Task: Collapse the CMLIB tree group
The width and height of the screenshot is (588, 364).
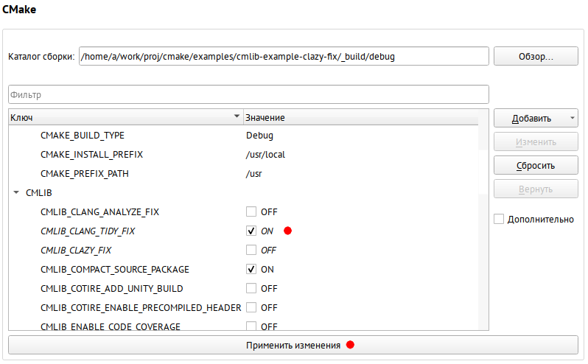Action: 16,192
